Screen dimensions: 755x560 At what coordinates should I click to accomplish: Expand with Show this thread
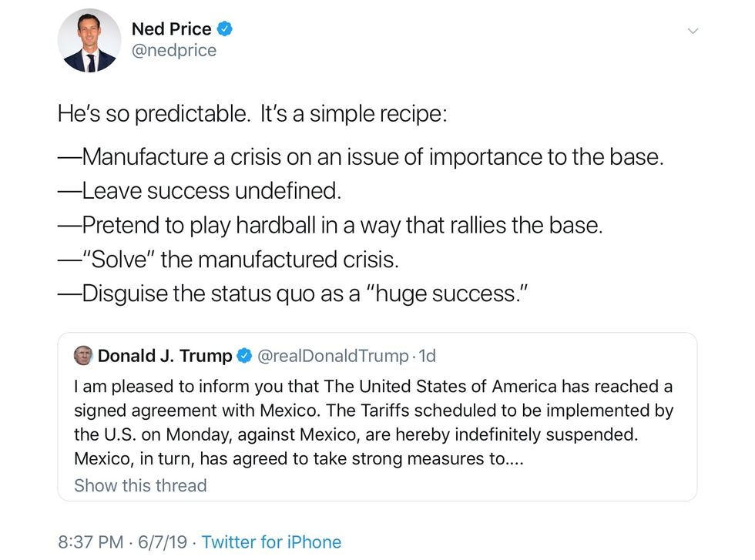(140, 486)
